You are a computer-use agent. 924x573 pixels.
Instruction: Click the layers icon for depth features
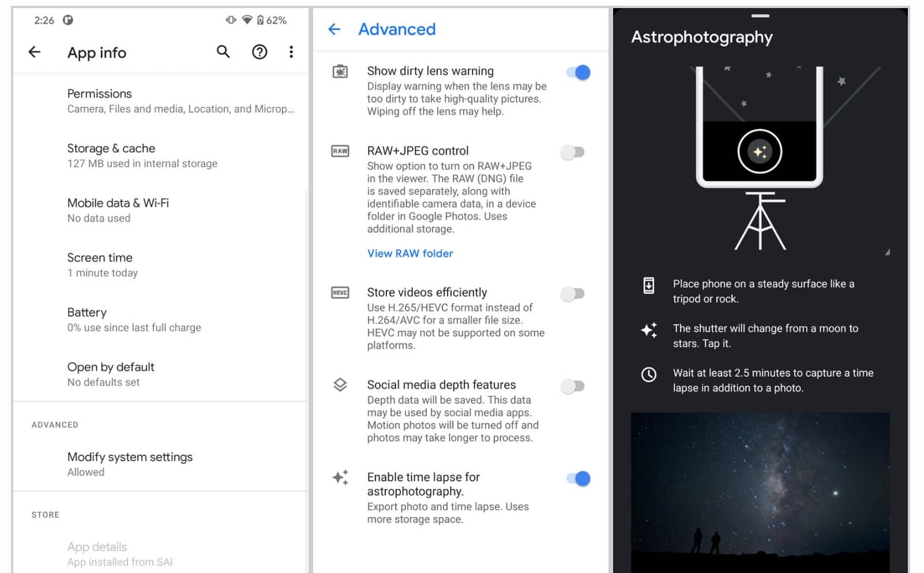tap(340, 385)
